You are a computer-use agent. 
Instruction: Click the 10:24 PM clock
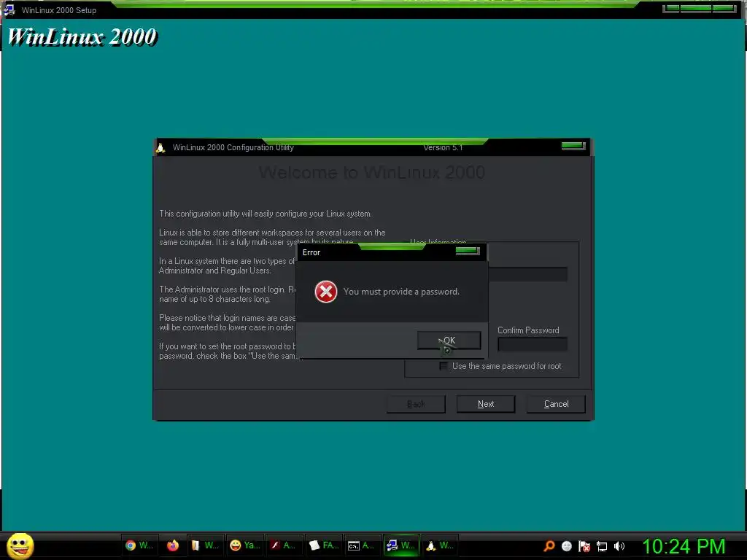[x=684, y=546]
